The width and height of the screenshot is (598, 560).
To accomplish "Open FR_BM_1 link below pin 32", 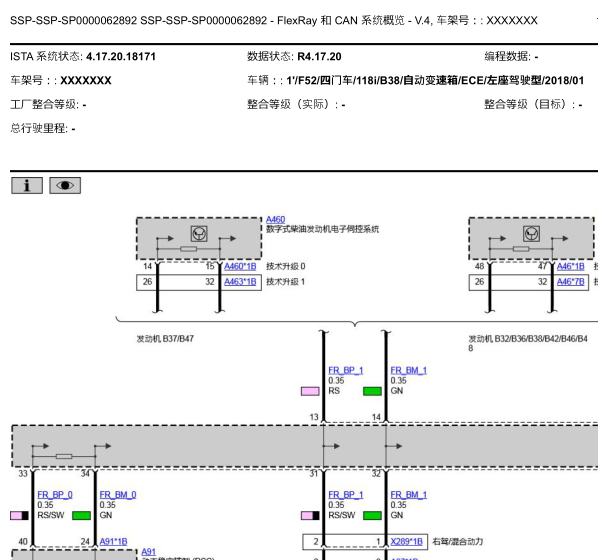I will tap(408, 495).
